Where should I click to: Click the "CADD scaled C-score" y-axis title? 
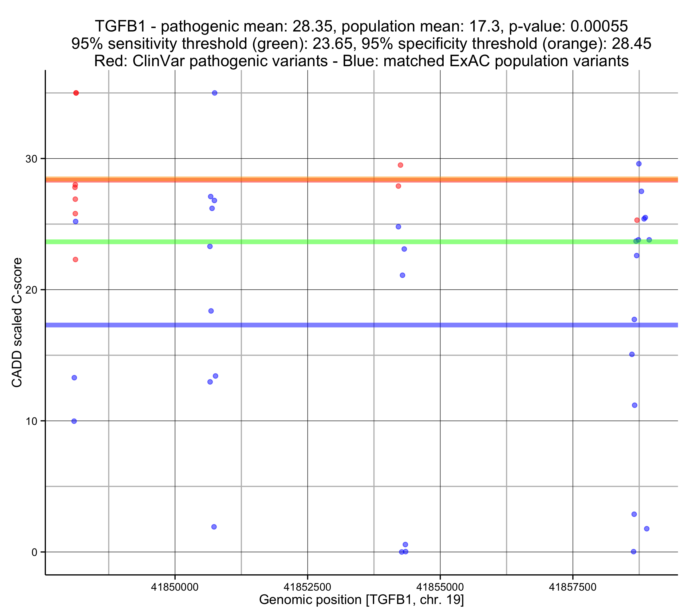pyautogui.click(x=17, y=323)
